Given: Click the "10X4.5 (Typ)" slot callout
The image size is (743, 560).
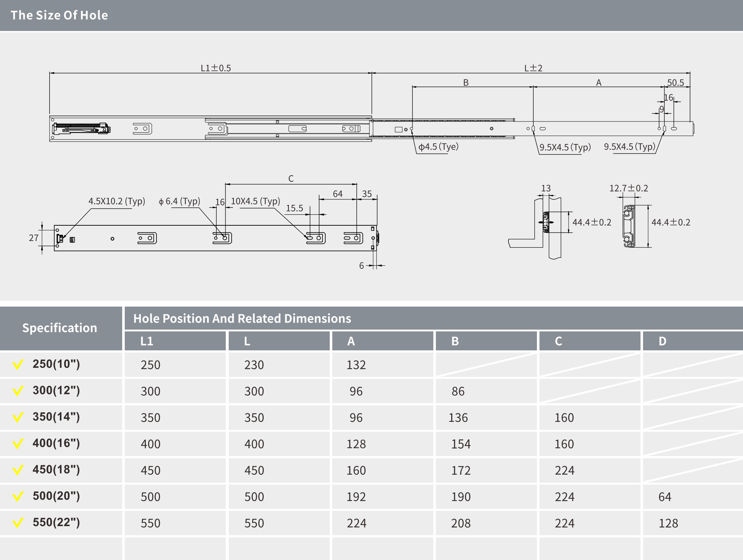Looking at the screenshot, I should pos(255,201).
